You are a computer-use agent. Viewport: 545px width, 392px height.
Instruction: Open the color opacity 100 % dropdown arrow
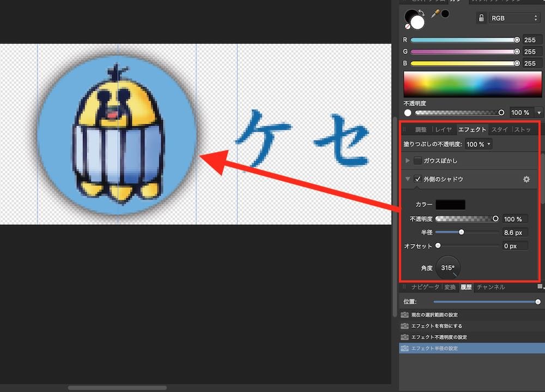[539, 113]
